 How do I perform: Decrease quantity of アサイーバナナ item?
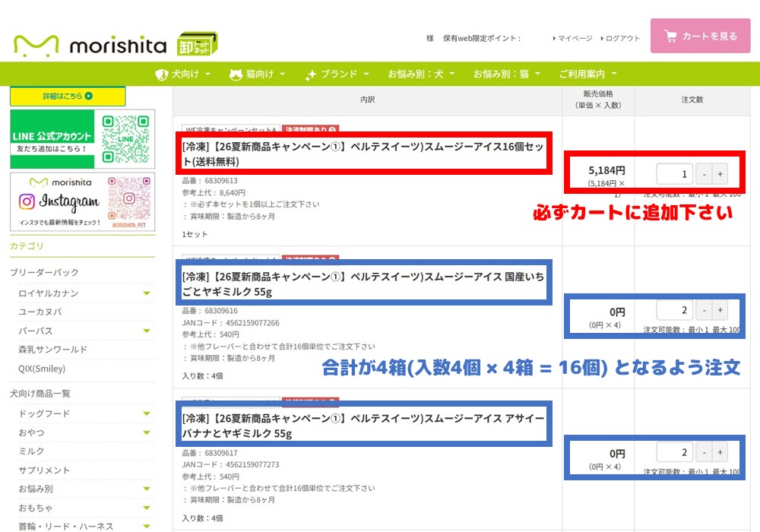704,452
